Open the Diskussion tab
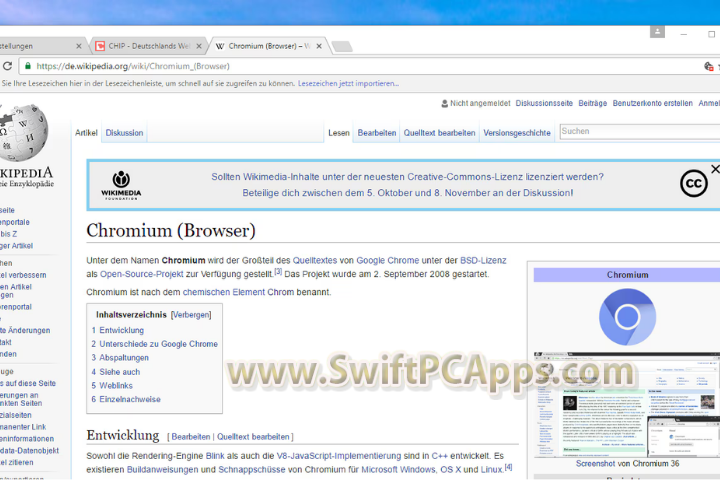 tap(124, 133)
